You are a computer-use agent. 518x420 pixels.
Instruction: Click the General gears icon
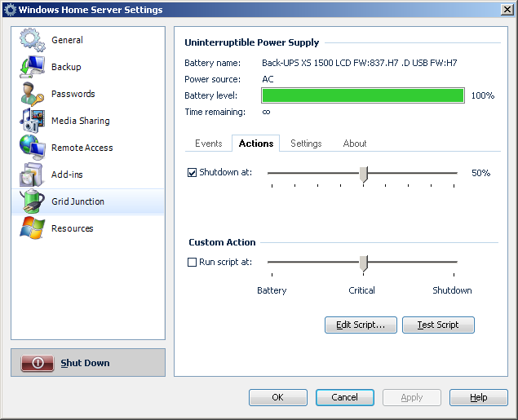(32, 40)
